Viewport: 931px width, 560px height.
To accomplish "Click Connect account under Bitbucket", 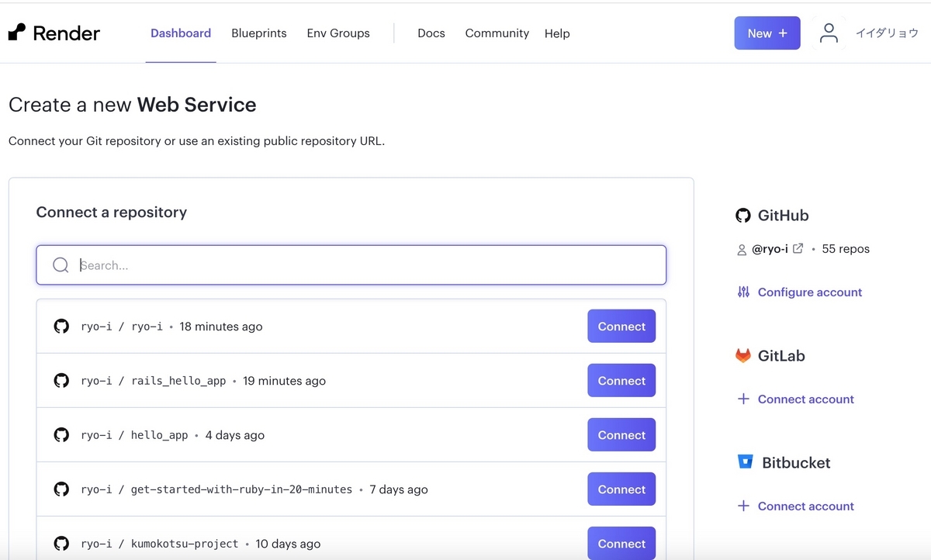I will click(x=805, y=506).
